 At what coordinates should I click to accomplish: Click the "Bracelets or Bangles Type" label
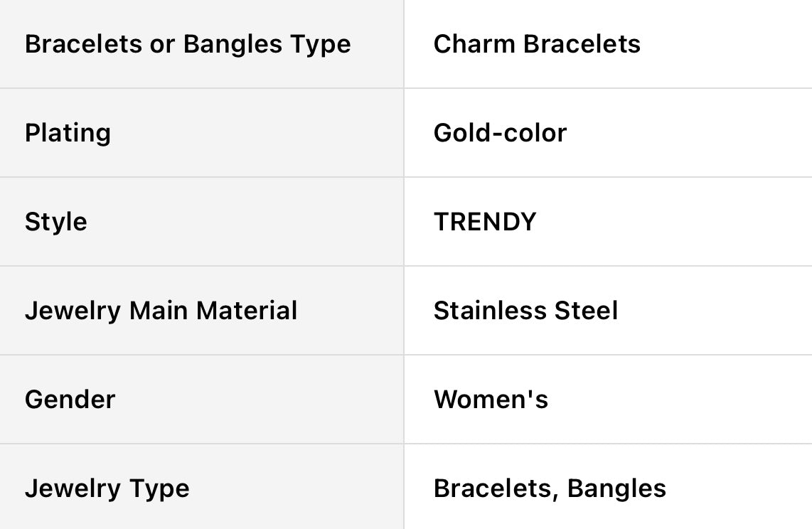coord(188,44)
